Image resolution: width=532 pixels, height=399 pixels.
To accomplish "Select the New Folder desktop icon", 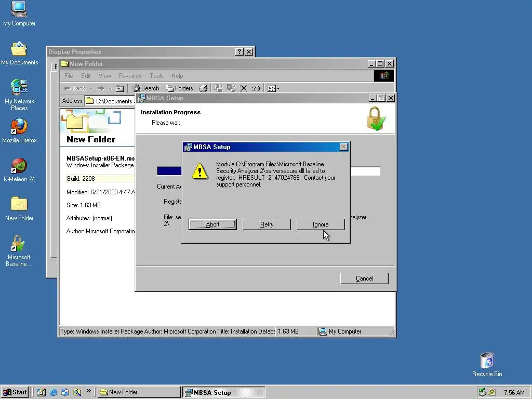I will coord(19,209).
